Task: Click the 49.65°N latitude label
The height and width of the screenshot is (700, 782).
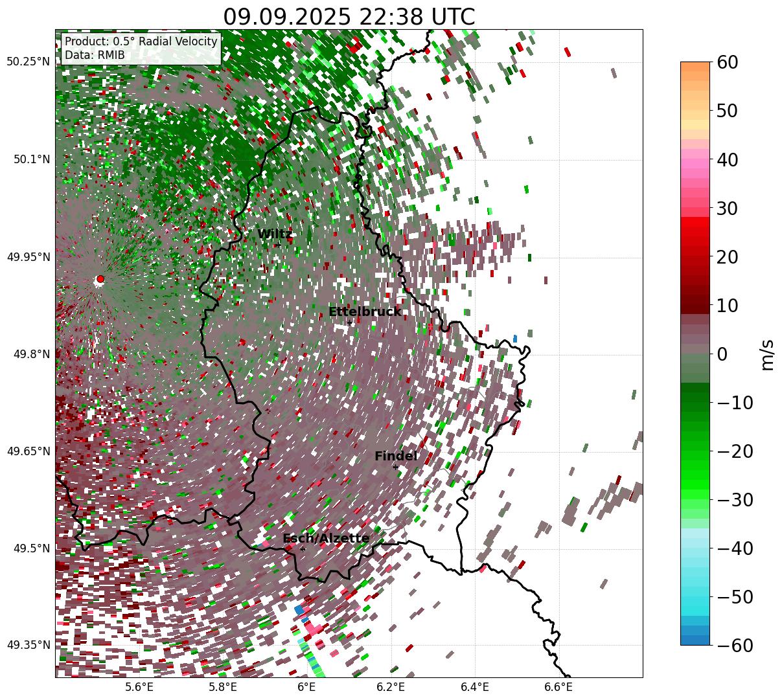Action: coord(29,451)
